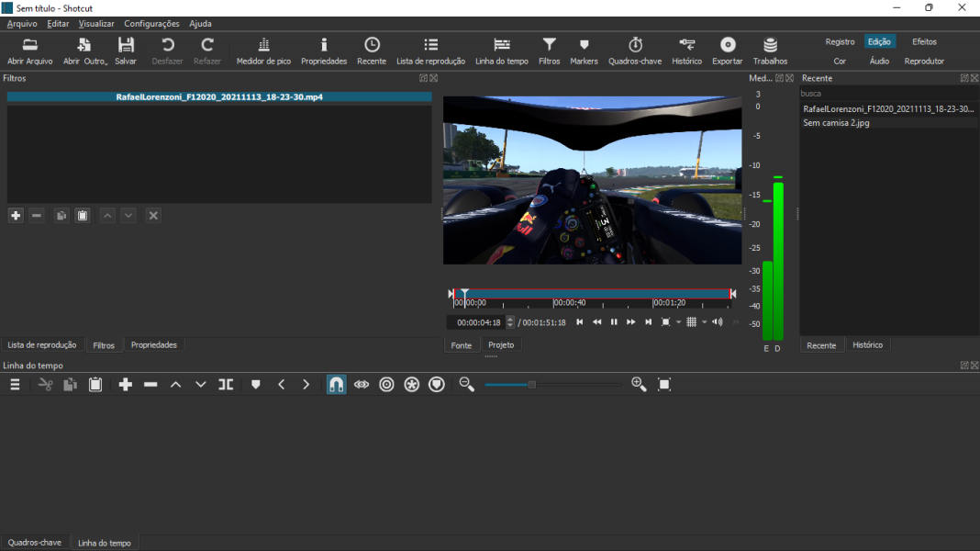
Task: Open the Propriedades toolbar icon
Action: point(324,51)
